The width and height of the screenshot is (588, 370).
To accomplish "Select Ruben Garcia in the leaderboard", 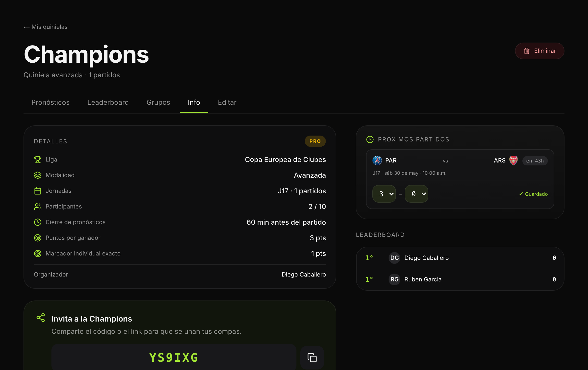I will [460, 279].
